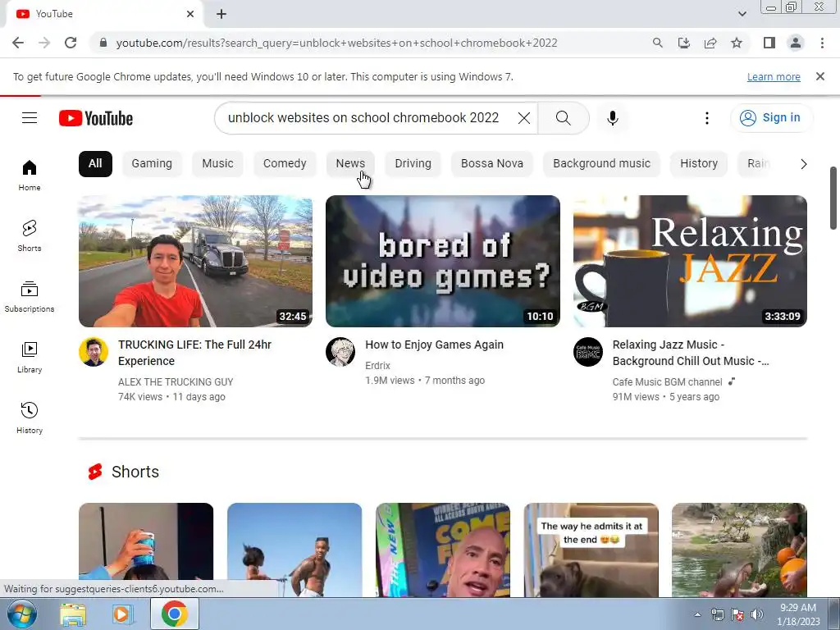Click the address bar URL
840x630 pixels.
click(x=336, y=43)
